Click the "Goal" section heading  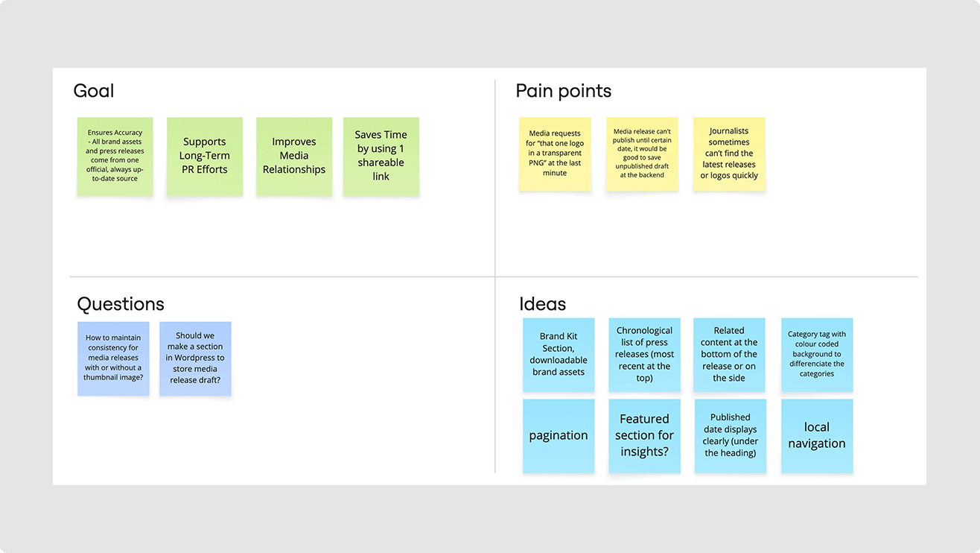click(94, 91)
